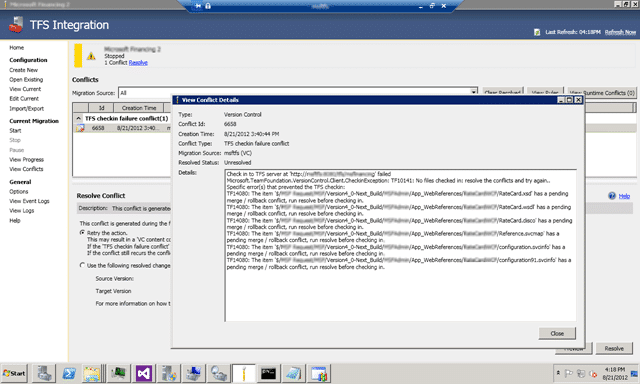This screenshot has height=384, width=640.
Task: Click the conflict row icon for 6658
Action: (80, 128)
